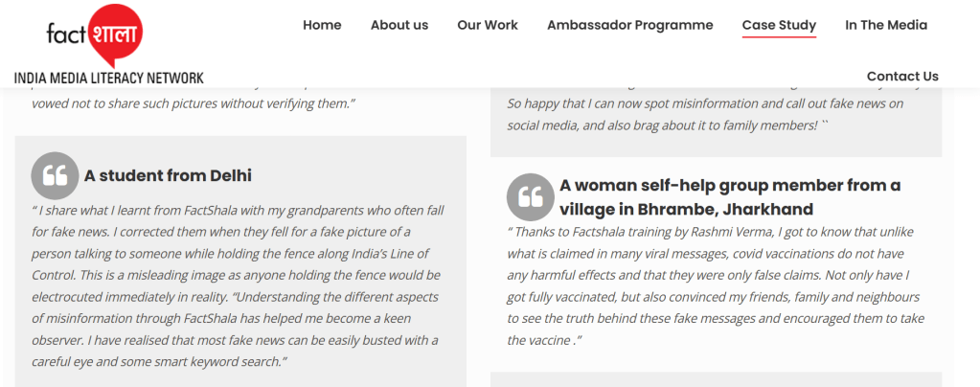Click the Bhrambe, Jharkhand woman testimonial heading

coord(730,196)
